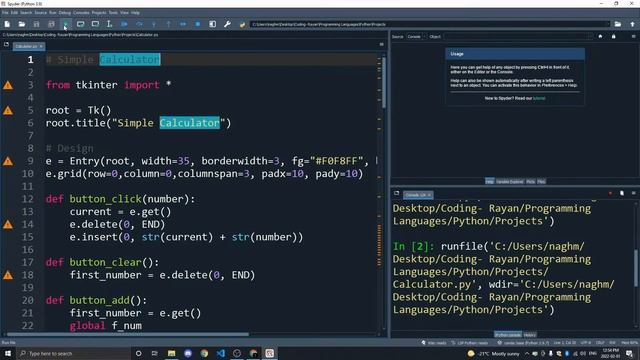
Task: Open Google Chrome from the taskbar
Action: [x=204, y=353]
